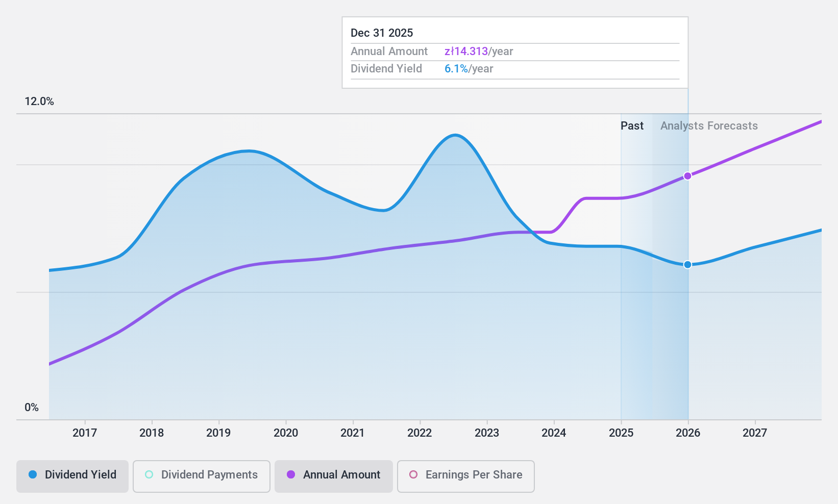
Task: Click the Dividend Yield tooltip row label
Action: click(x=386, y=69)
